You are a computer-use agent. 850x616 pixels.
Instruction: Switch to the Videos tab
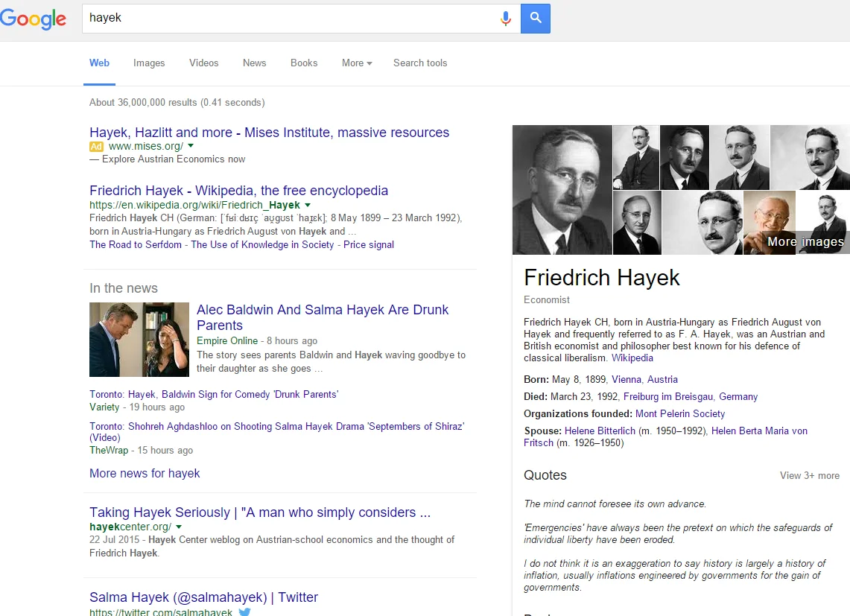click(204, 63)
